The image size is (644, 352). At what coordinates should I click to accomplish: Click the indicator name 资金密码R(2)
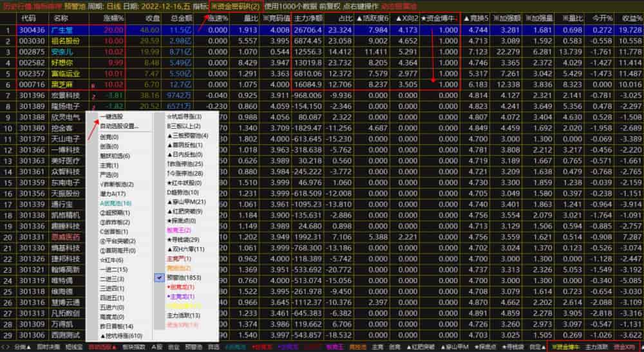point(235,6)
